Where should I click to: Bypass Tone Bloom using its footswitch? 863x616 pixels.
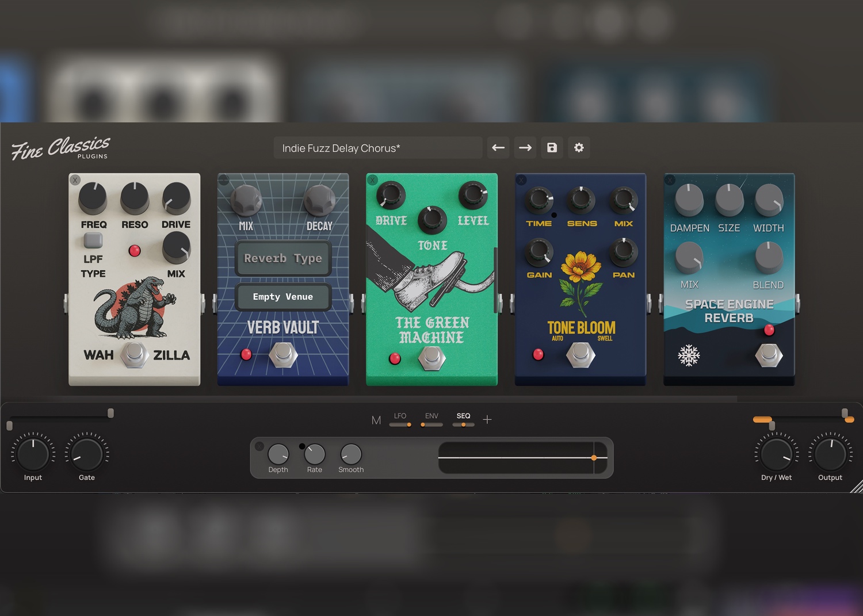(581, 355)
